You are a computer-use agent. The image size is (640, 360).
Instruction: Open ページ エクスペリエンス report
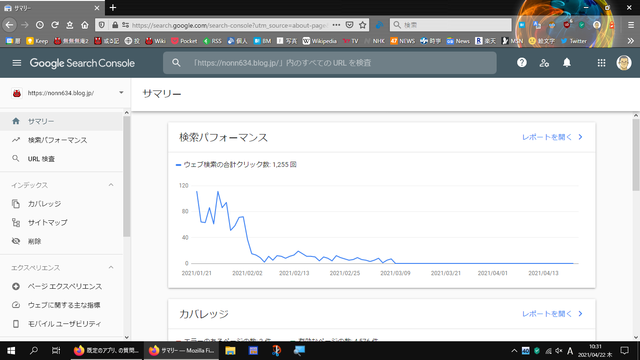click(x=61, y=287)
